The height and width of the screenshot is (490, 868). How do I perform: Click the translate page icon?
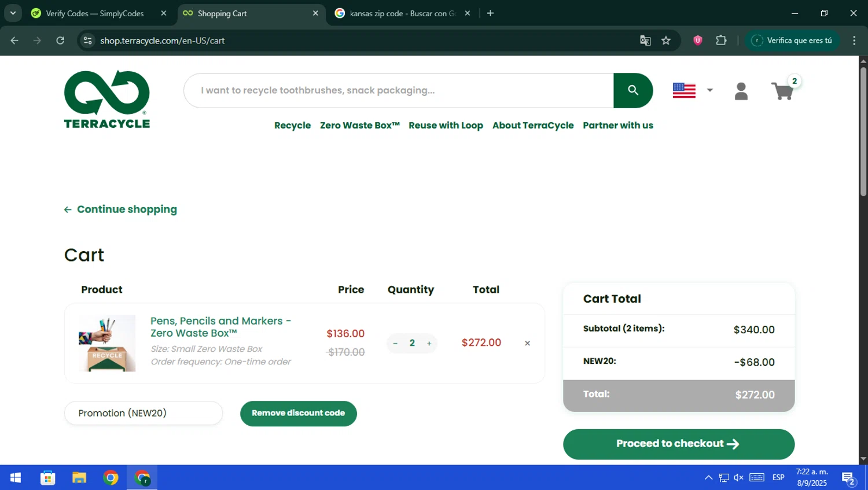tap(645, 40)
